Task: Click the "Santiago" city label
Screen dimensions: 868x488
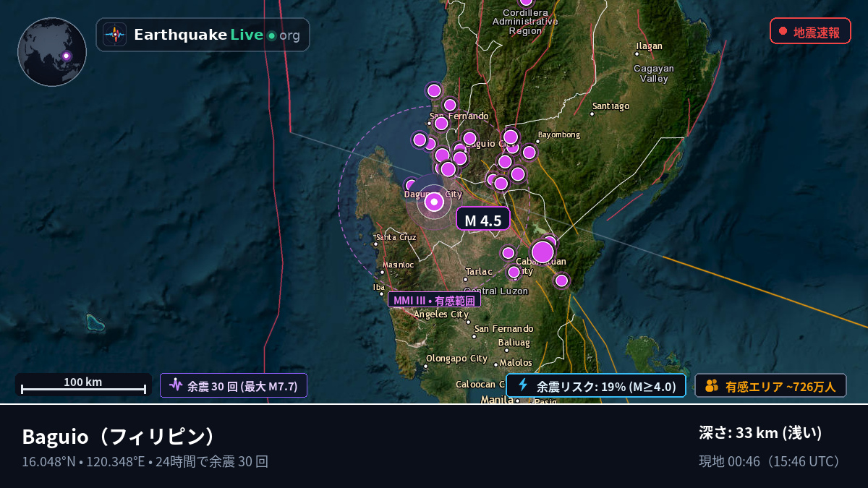Action: pos(610,106)
